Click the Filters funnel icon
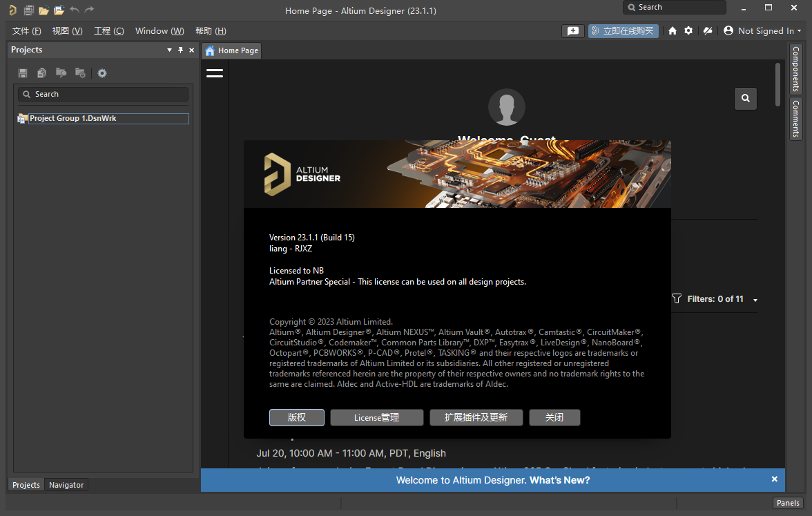 point(677,298)
